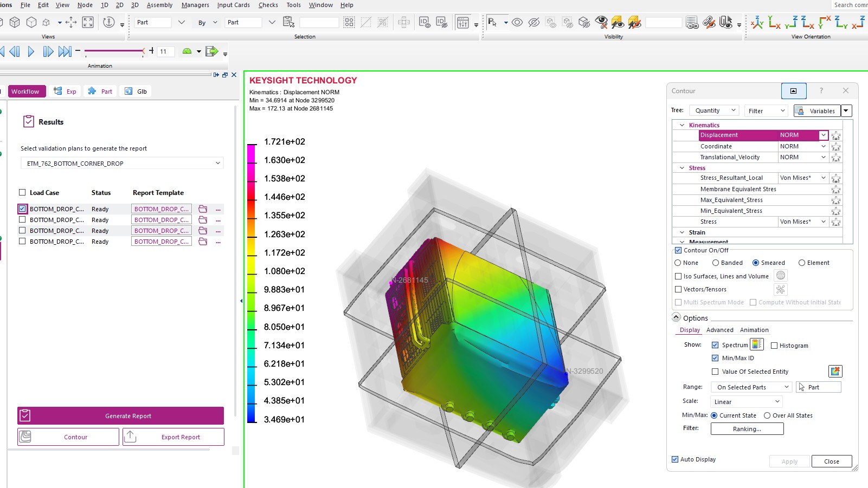Click star icon for Stress_Resultant_Local
The image size is (868, 488).
click(x=836, y=178)
